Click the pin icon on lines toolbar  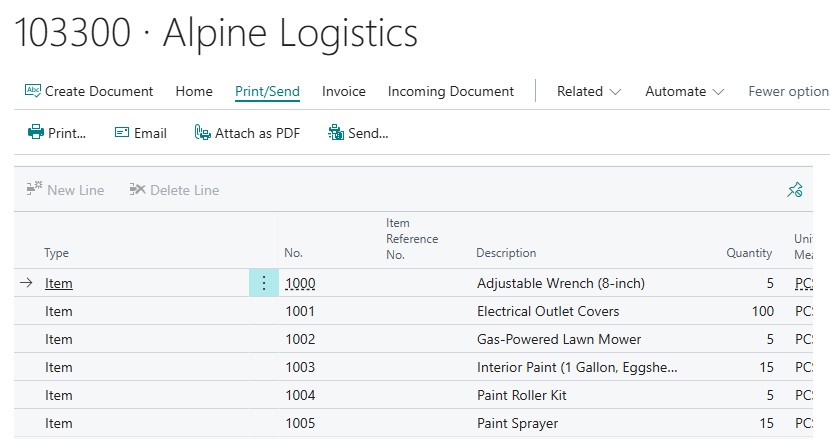[795, 190]
